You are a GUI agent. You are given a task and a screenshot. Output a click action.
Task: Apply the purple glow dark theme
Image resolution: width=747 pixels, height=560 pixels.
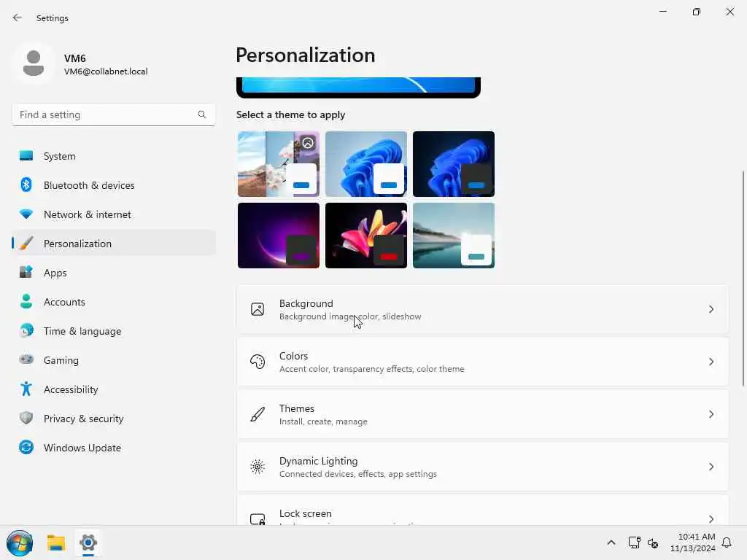pos(278,236)
